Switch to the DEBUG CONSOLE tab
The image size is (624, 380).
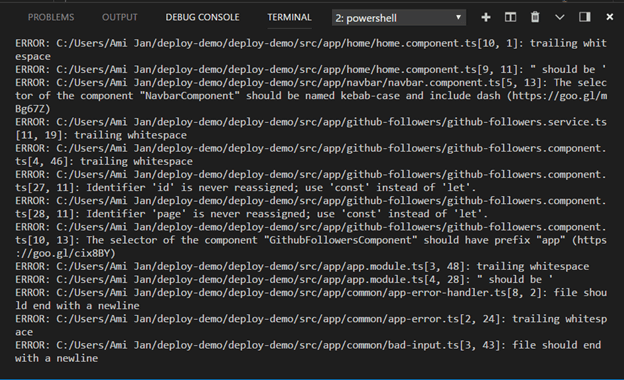[202, 18]
